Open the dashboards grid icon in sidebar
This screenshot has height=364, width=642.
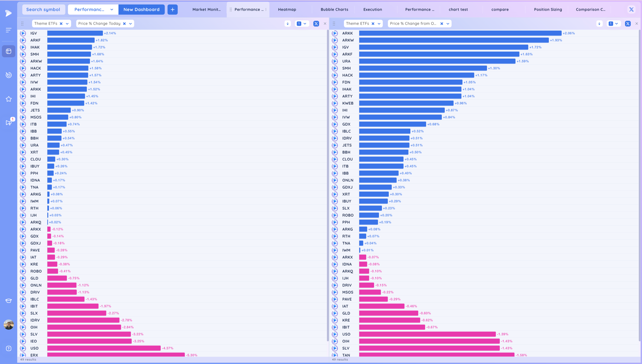point(9,51)
